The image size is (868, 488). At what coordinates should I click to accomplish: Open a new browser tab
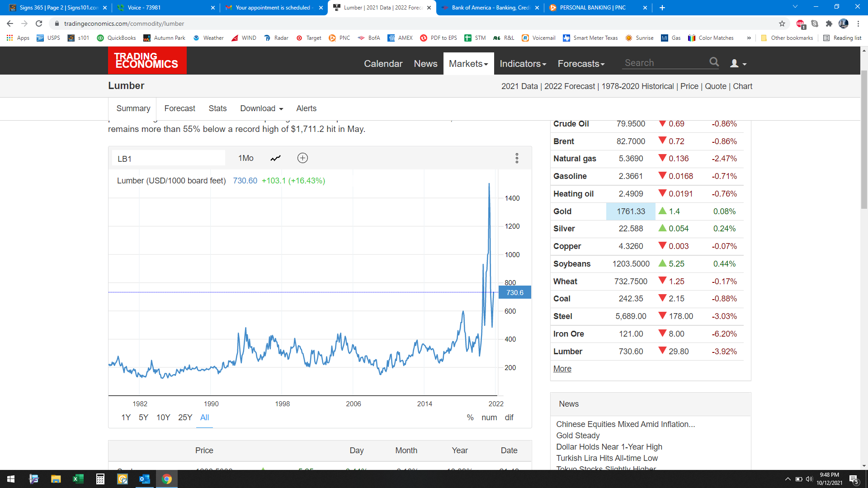click(x=662, y=8)
